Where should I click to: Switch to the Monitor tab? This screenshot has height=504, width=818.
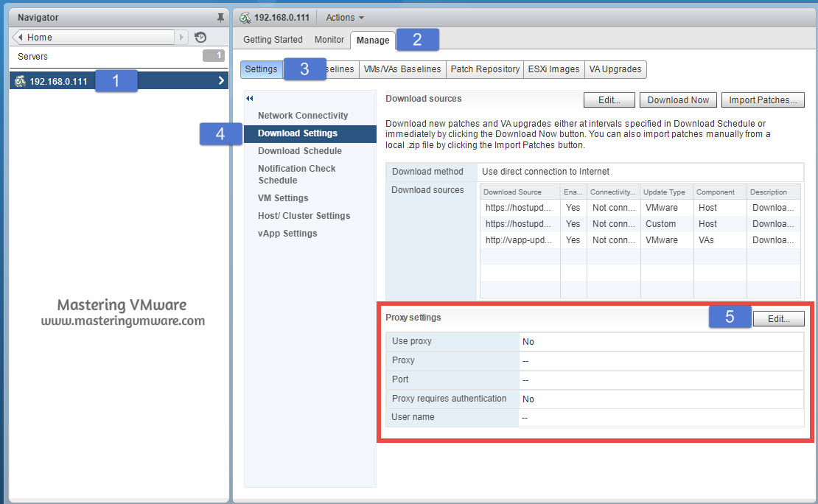tap(329, 40)
